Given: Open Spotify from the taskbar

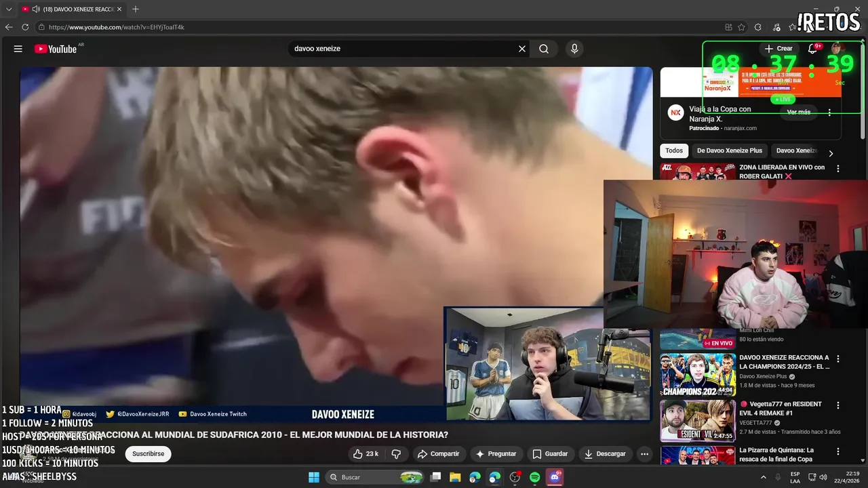Looking at the screenshot, I should [x=534, y=477].
